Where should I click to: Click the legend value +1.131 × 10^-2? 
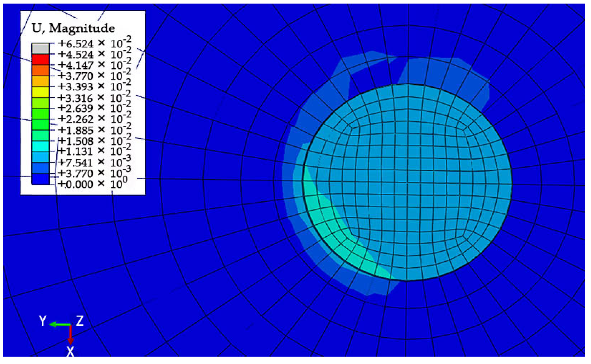pyautogui.click(x=95, y=151)
